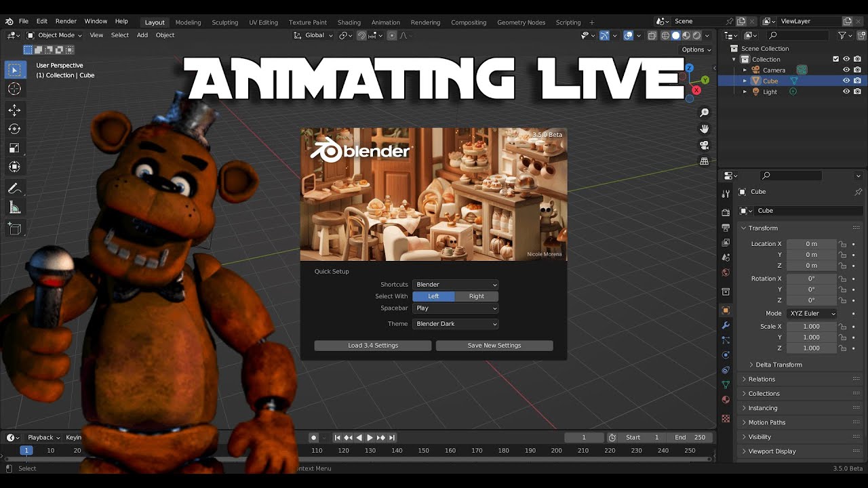Switch to the Sculpting workspace tab
Screen dimensions: 868x488
coord(225,22)
